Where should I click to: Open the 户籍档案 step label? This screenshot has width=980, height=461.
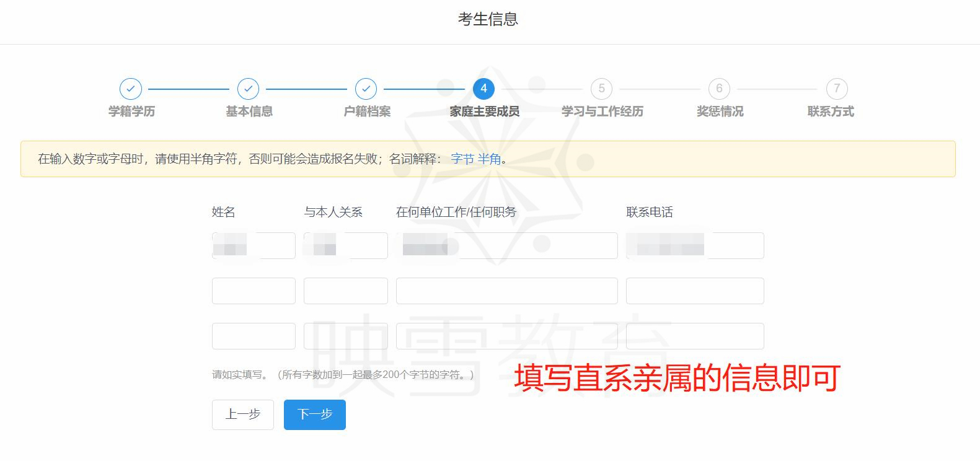(367, 112)
